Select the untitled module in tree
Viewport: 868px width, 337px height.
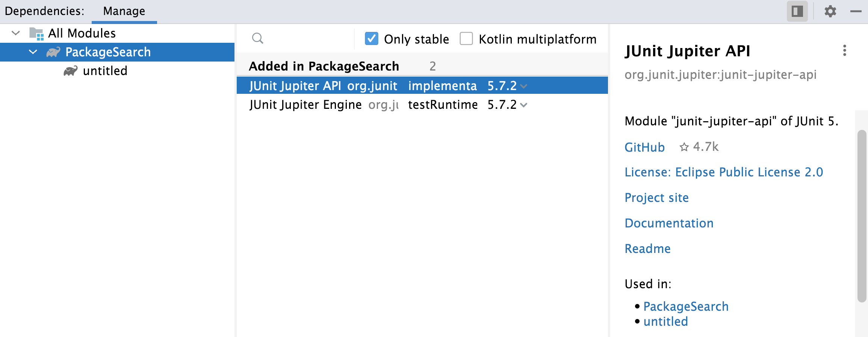pos(117,71)
